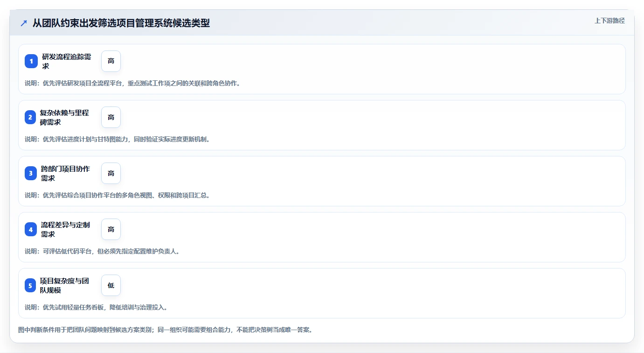Click the 高 tag for 流程差异与定制需求
The height and width of the screenshot is (353, 644).
[111, 229]
